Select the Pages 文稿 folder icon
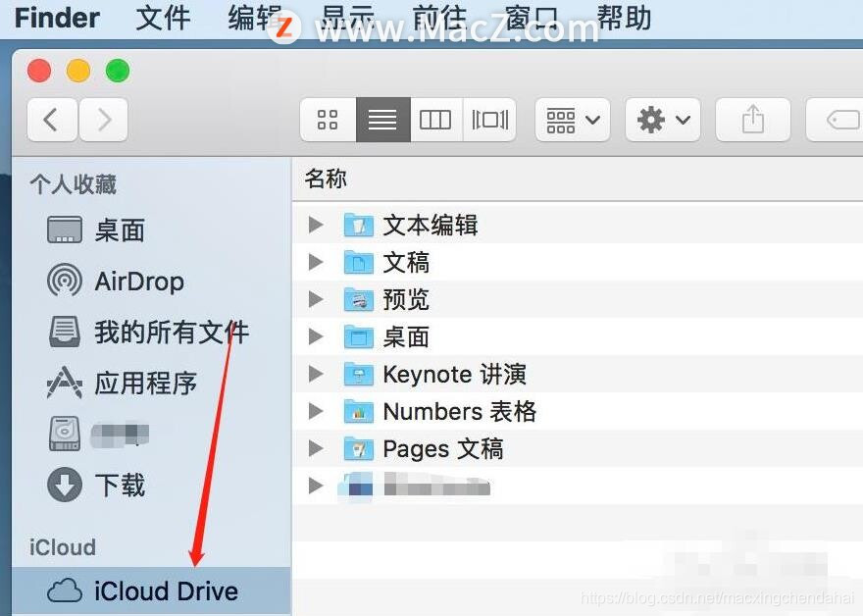The width and height of the screenshot is (863, 616). tap(359, 448)
